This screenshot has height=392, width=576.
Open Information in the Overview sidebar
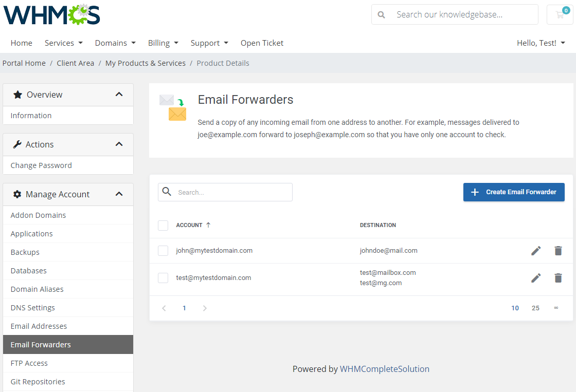coord(68,116)
